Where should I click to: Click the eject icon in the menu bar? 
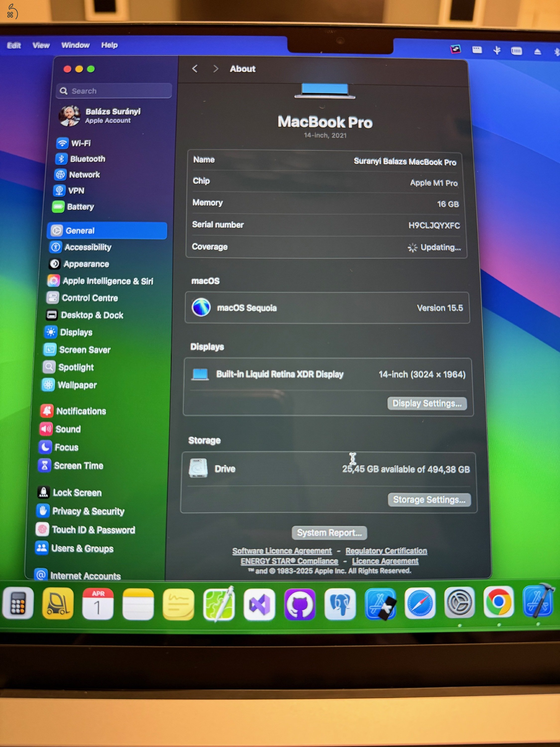tap(537, 51)
